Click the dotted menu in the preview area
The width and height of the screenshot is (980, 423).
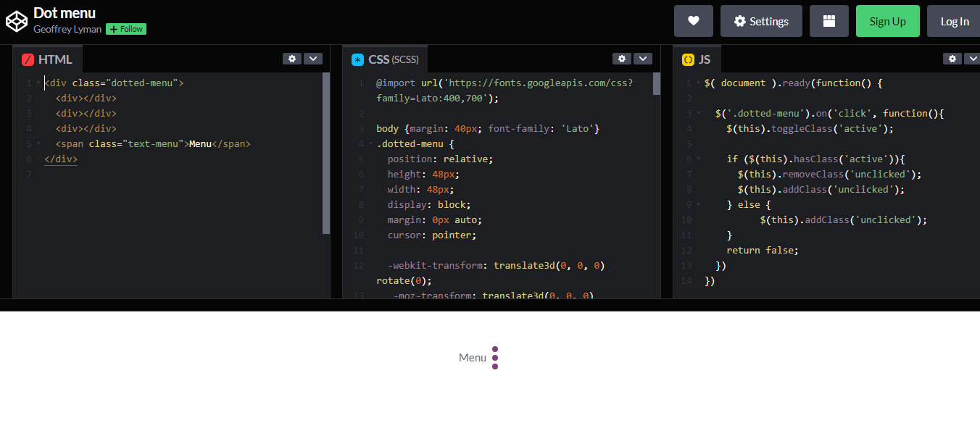pyautogui.click(x=495, y=357)
